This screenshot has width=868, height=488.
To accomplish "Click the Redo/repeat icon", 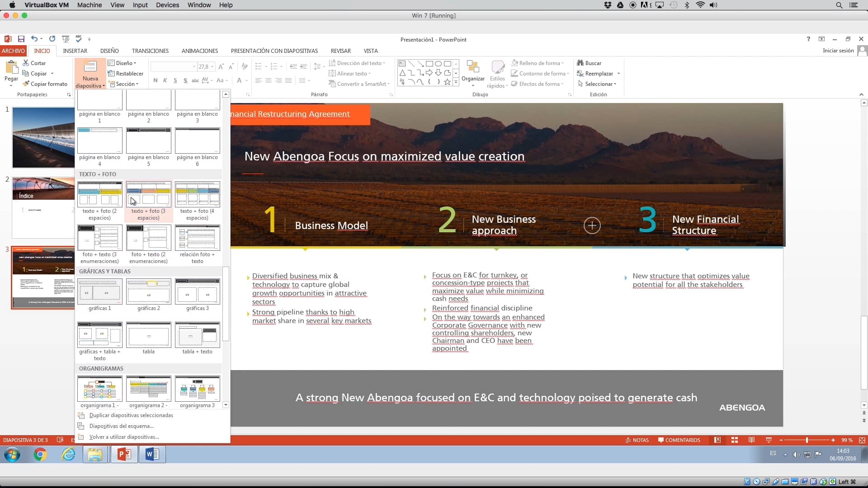I will coord(52,39).
